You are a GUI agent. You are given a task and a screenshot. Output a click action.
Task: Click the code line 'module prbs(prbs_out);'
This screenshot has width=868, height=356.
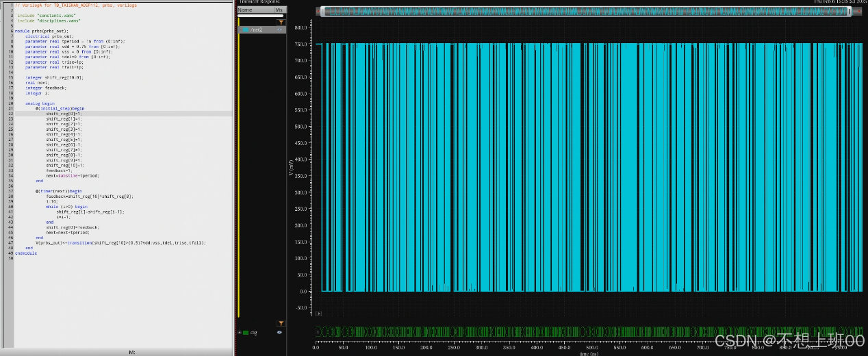(x=42, y=31)
